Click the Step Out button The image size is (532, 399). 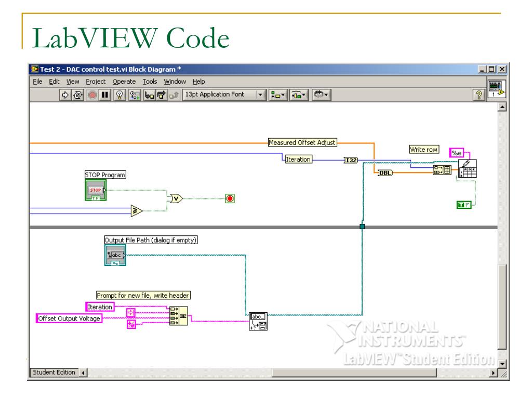click(174, 95)
